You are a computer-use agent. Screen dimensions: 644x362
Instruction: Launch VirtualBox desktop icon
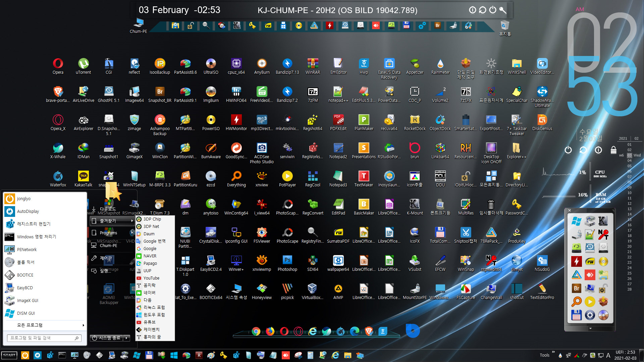[x=313, y=291]
